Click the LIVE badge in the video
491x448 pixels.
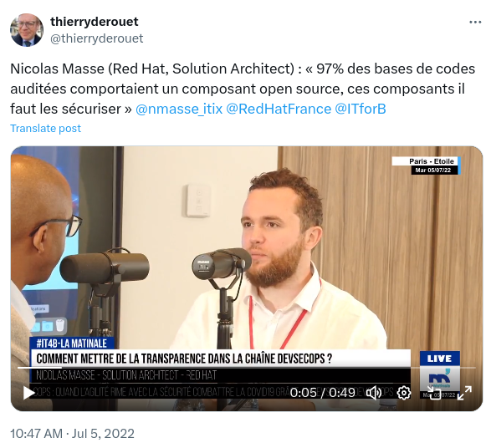439,359
